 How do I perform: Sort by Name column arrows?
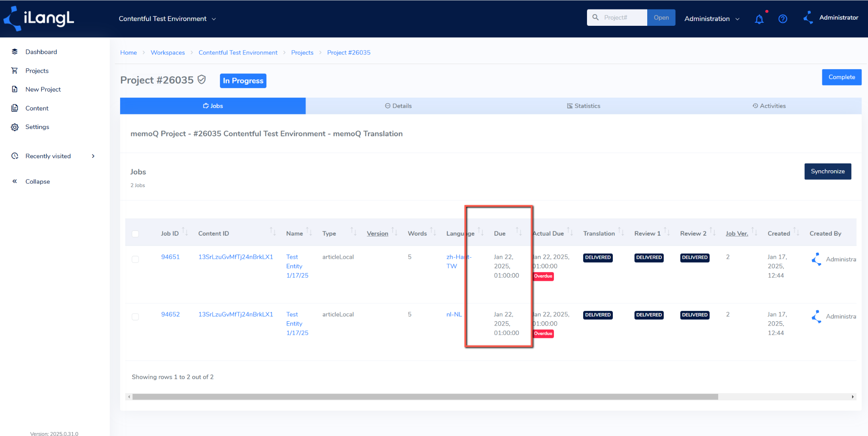click(x=309, y=231)
